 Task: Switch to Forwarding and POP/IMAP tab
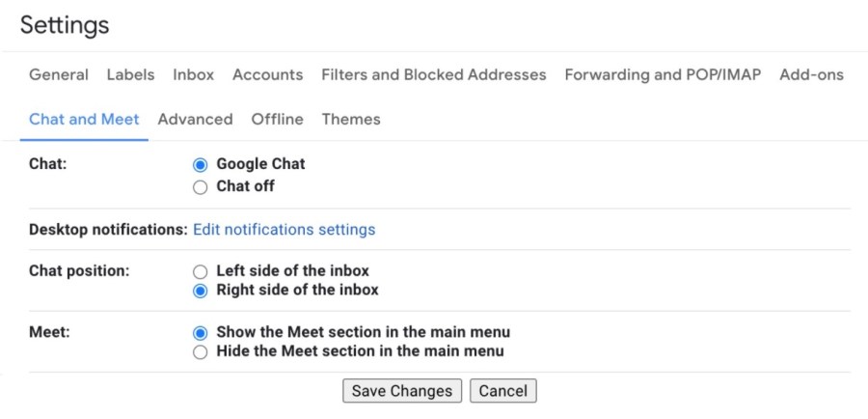663,74
